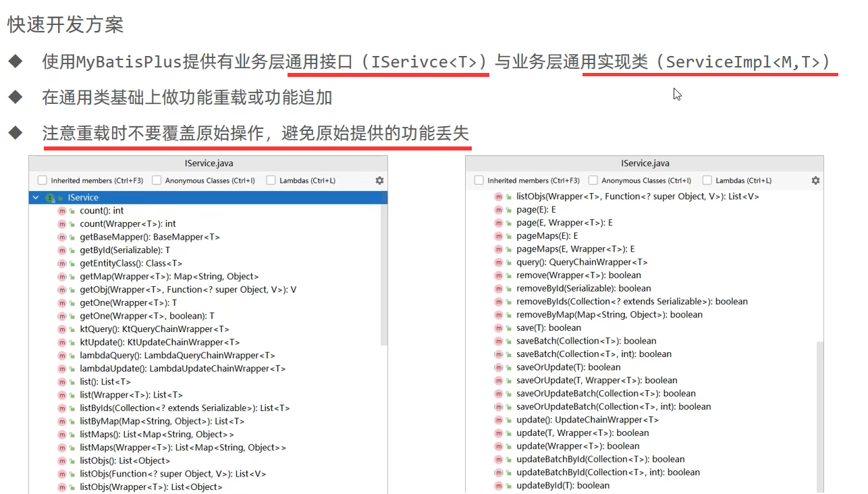Click the left panel vertical scrollbar
This screenshot has height=494, width=868.
coord(383,270)
